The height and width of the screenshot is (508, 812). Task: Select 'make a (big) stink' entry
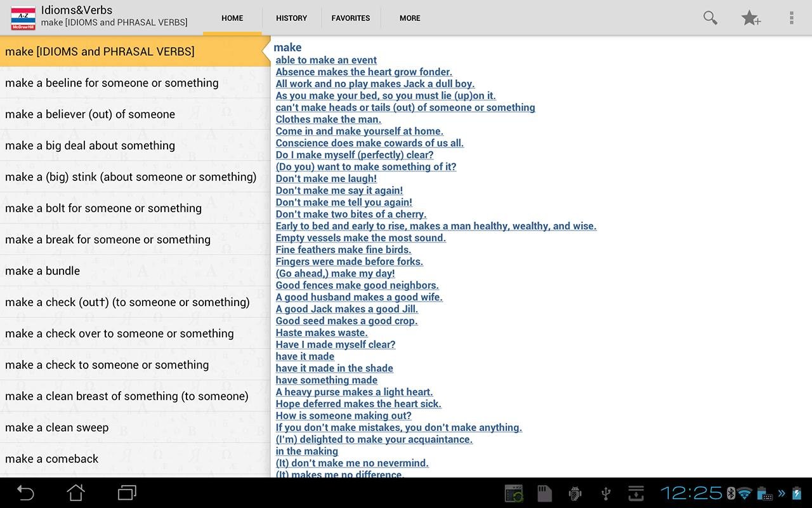tap(135, 177)
